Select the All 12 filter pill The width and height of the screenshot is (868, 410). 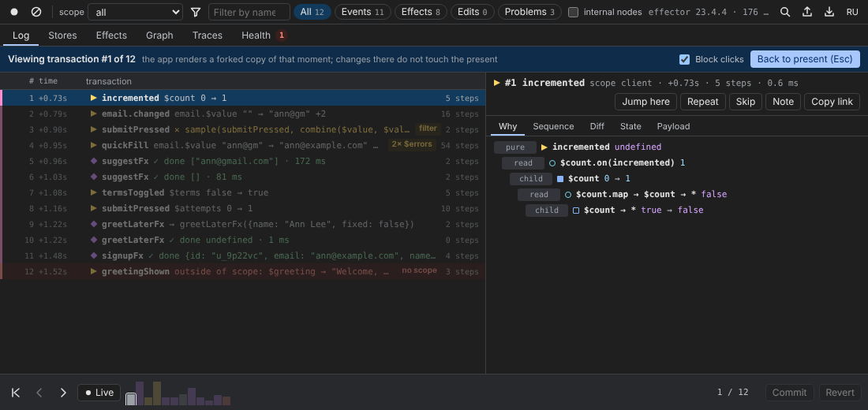(312, 12)
